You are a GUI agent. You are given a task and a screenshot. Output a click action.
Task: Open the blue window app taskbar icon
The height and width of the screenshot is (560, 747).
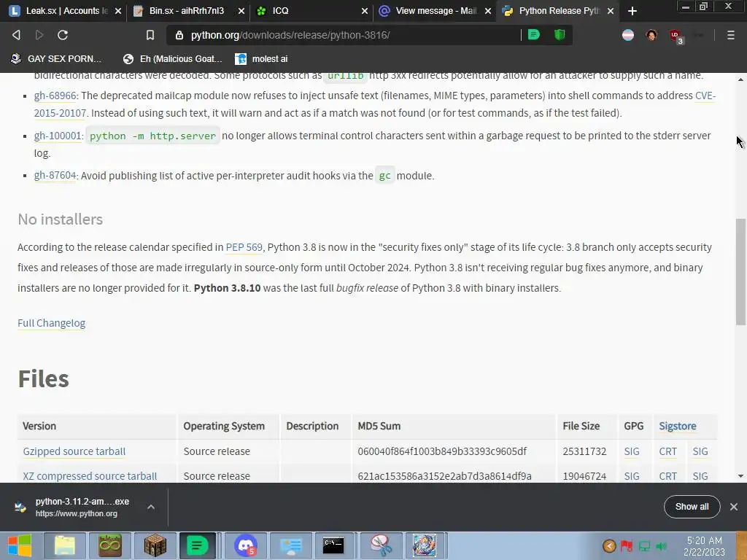(290, 545)
